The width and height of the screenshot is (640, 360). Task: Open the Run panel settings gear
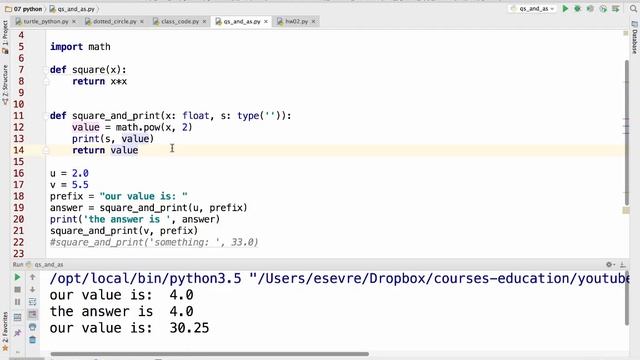tap(610, 264)
